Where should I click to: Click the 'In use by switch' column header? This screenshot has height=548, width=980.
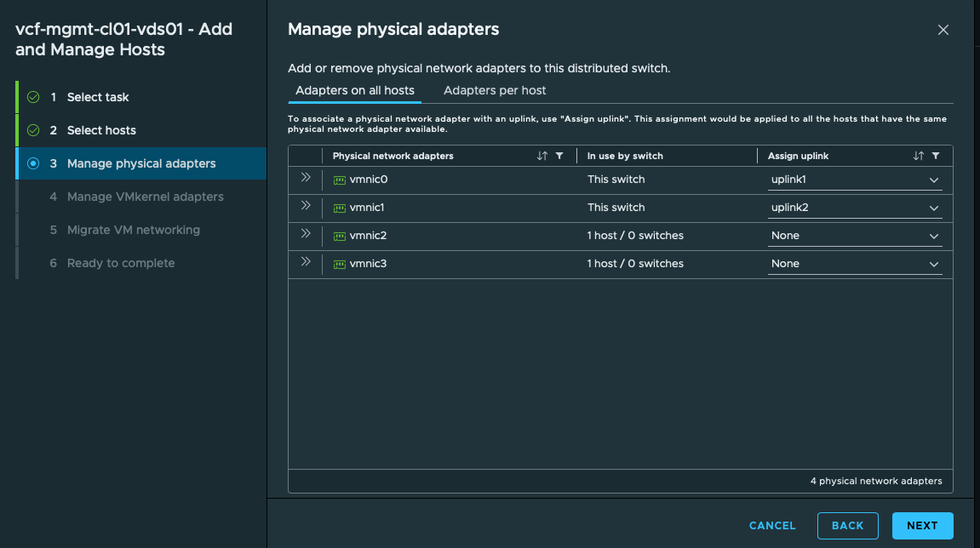pyautogui.click(x=625, y=157)
